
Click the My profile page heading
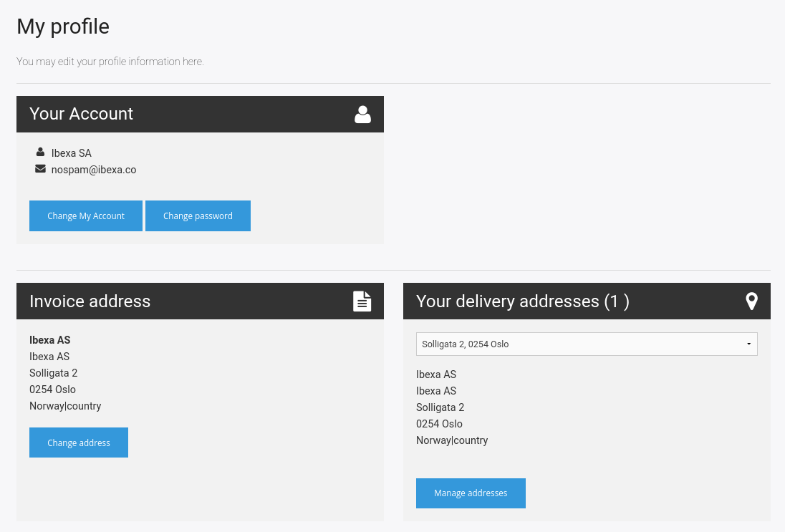[63, 26]
